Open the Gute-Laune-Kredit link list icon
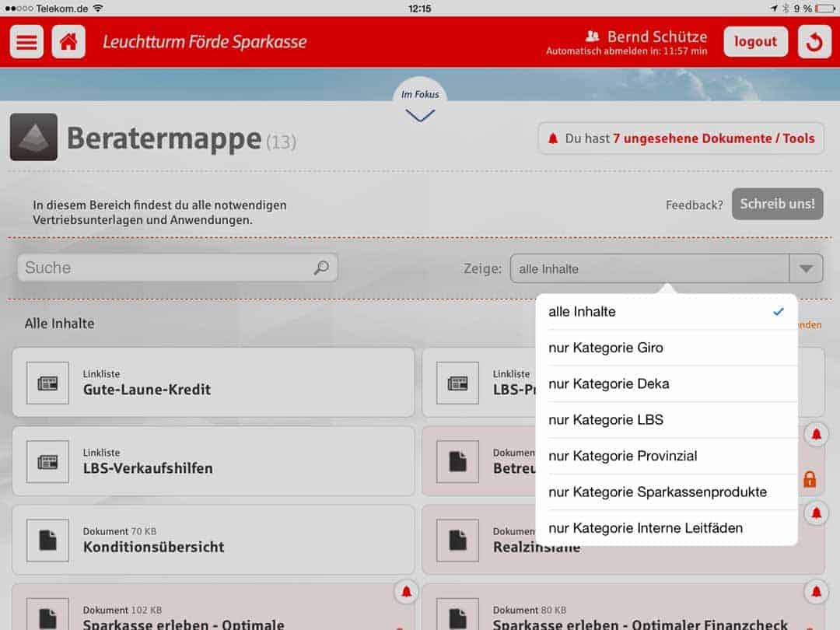The width and height of the screenshot is (840, 630). click(x=47, y=383)
